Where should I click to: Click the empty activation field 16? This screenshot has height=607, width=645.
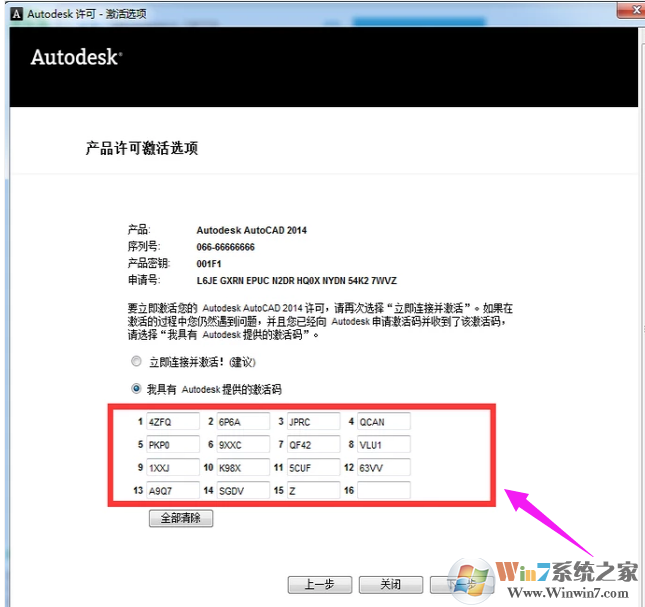point(383,490)
